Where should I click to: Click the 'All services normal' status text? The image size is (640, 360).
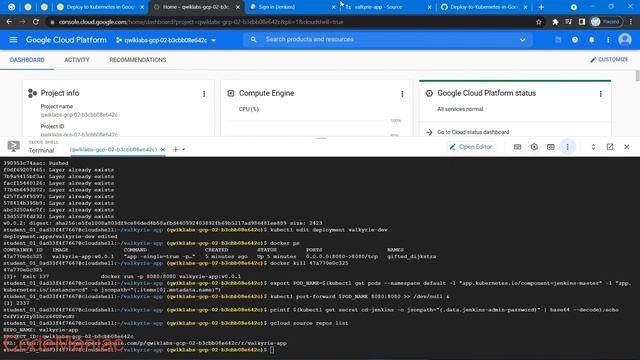[460, 109]
